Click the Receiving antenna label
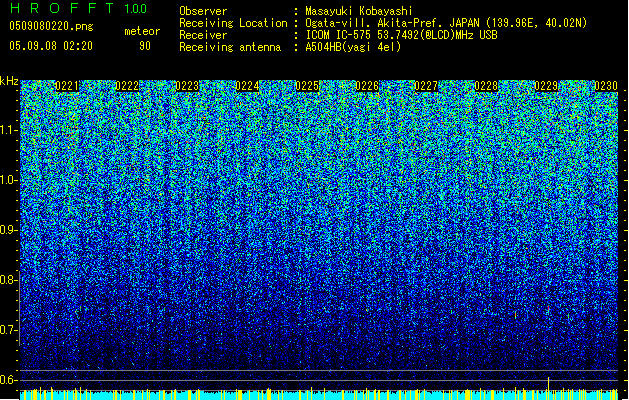Screen dimensions: 629x400 [230, 47]
